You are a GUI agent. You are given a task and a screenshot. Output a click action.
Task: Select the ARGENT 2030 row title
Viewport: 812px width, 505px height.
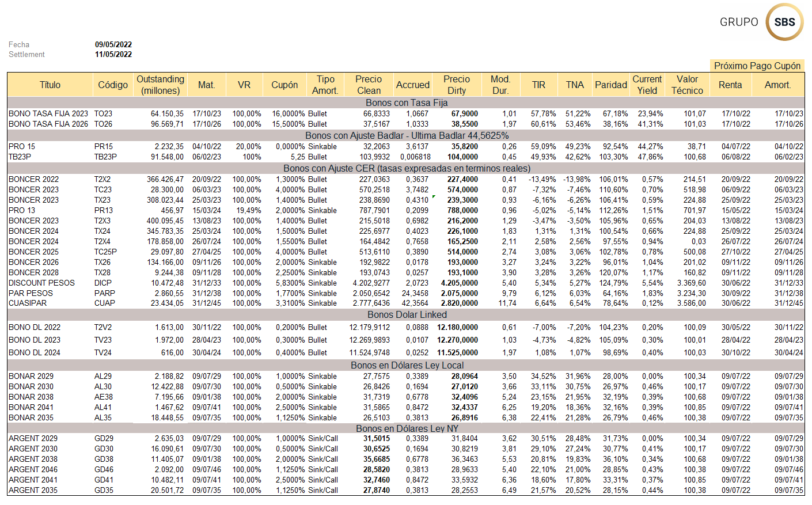(33, 449)
